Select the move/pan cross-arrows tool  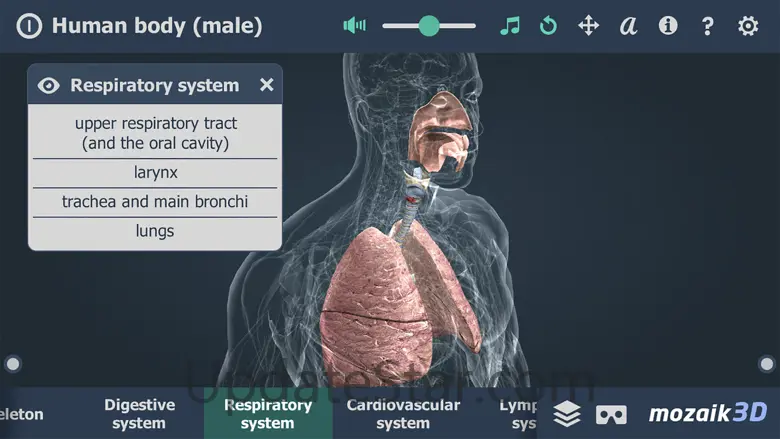(x=588, y=26)
